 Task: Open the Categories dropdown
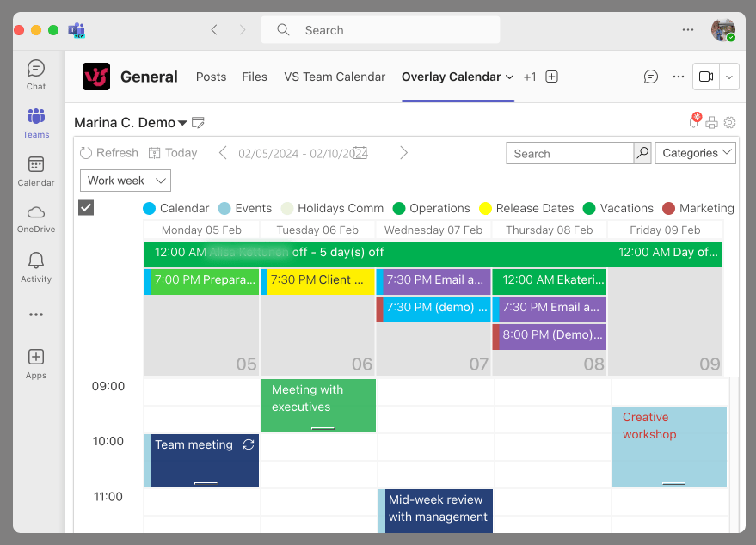(x=695, y=153)
